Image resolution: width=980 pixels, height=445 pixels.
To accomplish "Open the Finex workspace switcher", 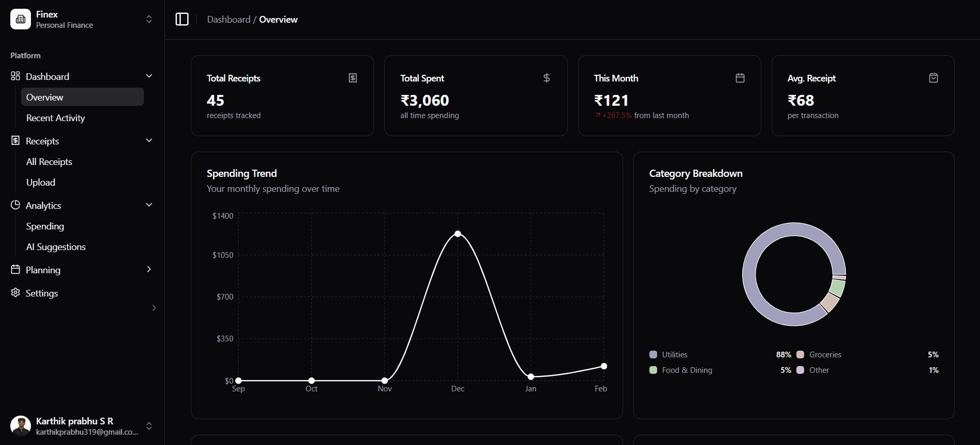I will click(x=149, y=20).
